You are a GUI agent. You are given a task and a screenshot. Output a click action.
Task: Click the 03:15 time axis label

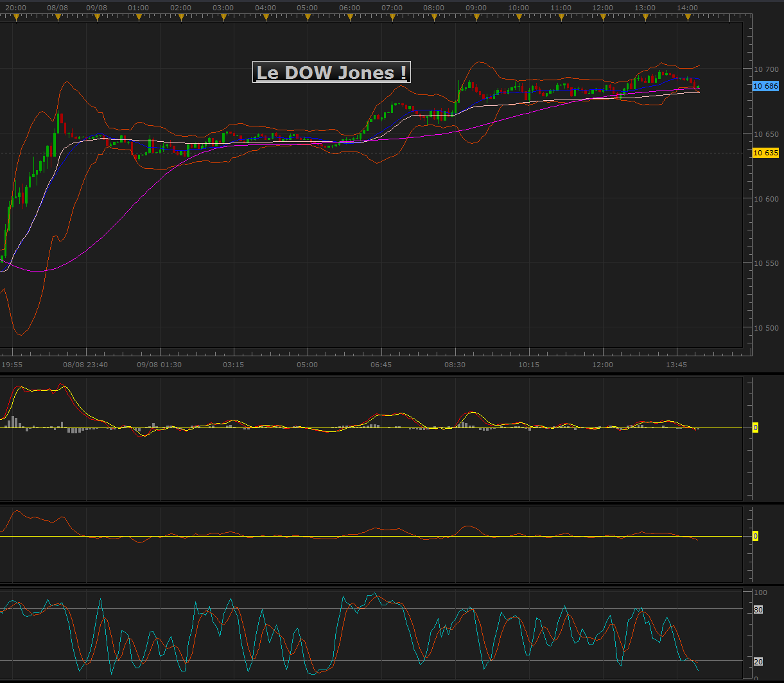coord(233,365)
